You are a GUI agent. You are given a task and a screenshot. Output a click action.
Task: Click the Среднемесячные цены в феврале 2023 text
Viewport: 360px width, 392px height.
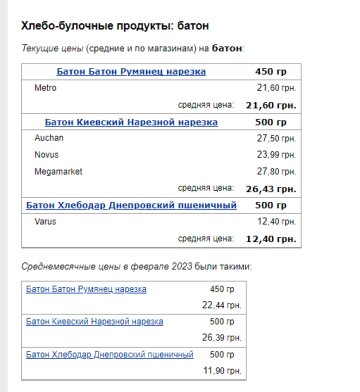[x=107, y=267]
